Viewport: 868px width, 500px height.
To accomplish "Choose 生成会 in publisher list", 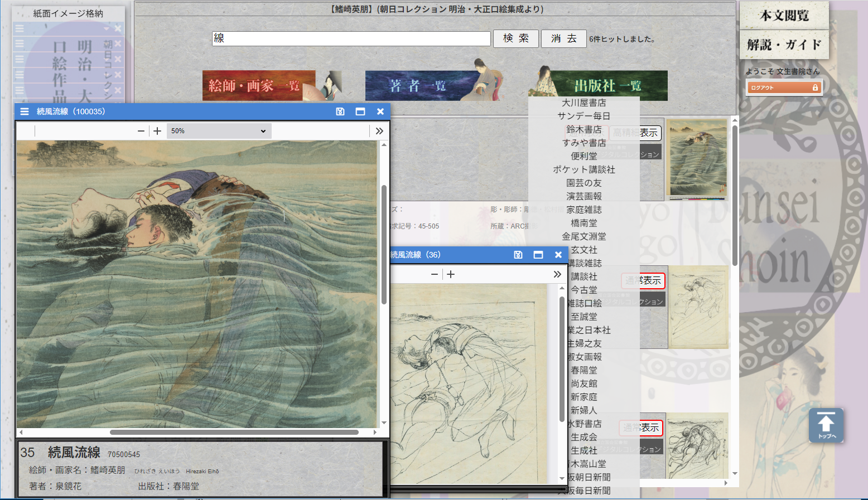I will click(584, 437).
